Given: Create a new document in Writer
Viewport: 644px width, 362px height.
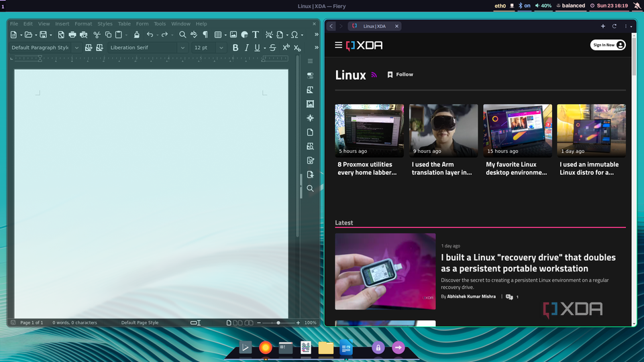Looking at the screenshot, I should tap(13, 35).
